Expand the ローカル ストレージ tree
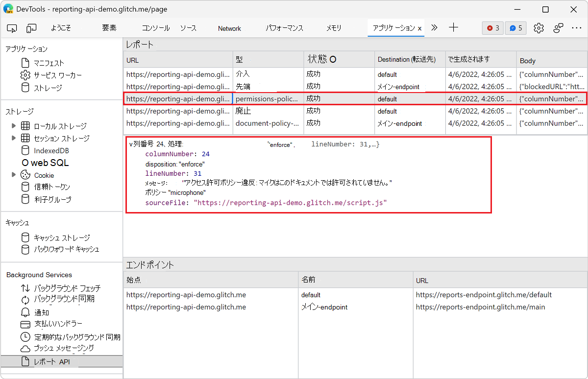This screenshot has height=379, width=588. point(14,126)
